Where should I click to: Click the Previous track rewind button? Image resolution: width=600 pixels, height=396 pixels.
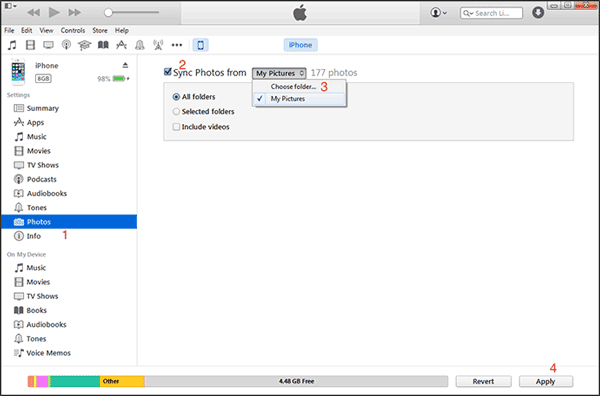pos(34,13)
